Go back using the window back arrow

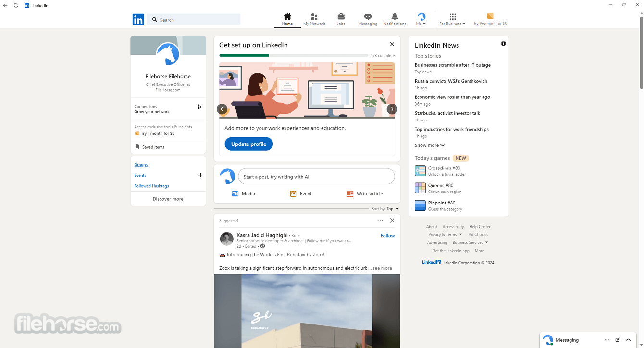tap(5, 5)
